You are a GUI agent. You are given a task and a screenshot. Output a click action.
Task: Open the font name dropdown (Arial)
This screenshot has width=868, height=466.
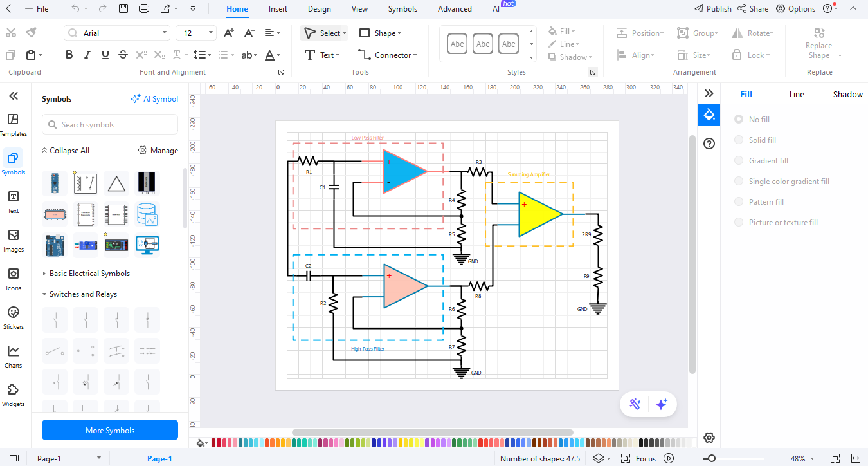[165, 33]
